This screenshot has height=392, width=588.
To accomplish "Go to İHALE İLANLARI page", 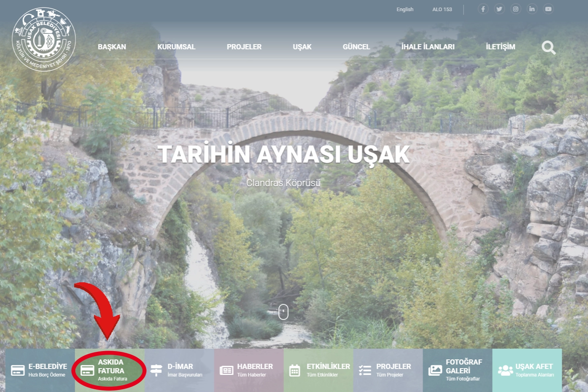I will click(x=428, y=47).
